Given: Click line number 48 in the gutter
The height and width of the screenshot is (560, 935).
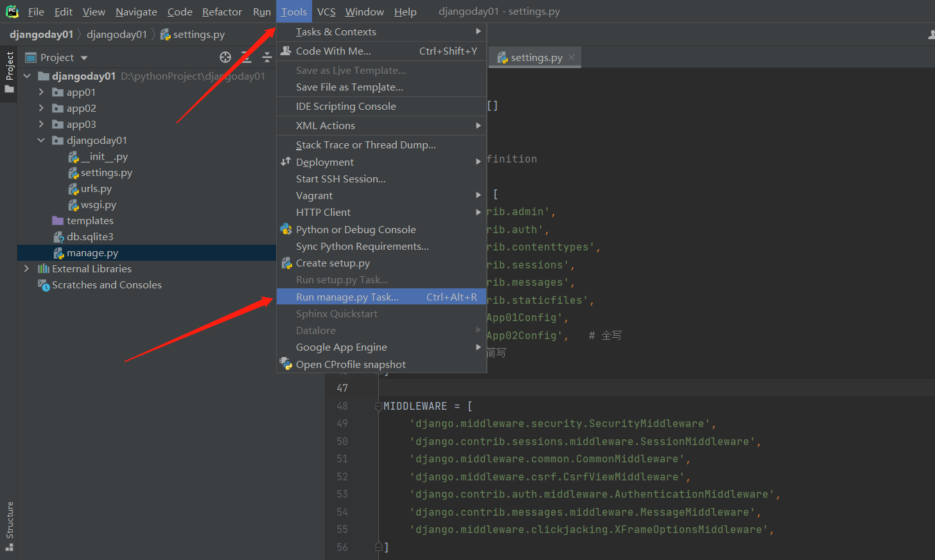Looking at the screenshot, I should click(342, 406).
